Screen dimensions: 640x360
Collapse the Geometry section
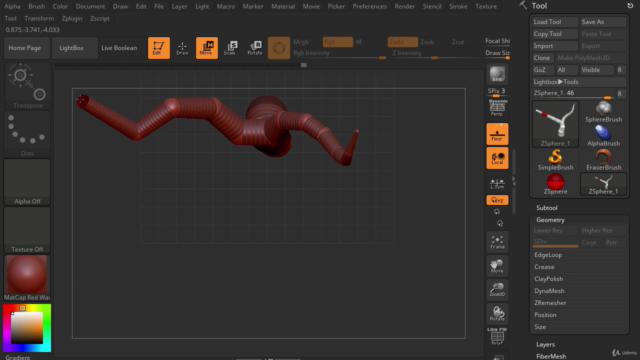550,220
